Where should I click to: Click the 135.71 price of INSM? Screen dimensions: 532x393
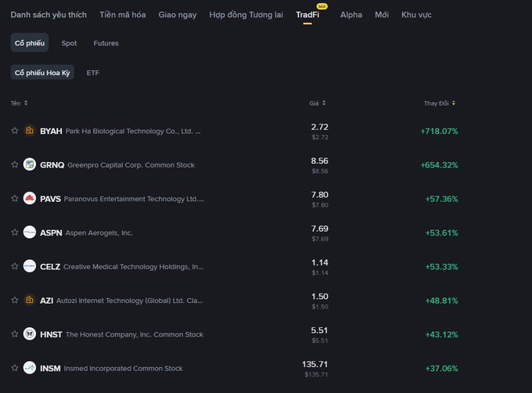click(x=315, y=364)
